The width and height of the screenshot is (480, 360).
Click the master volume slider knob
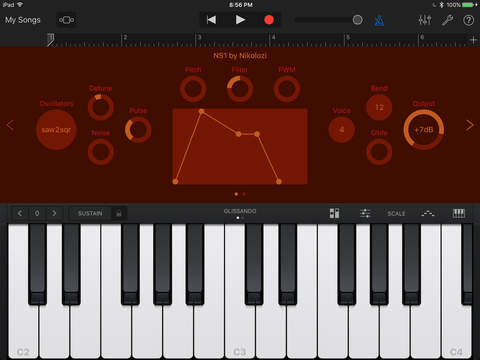tap(357, 20)
